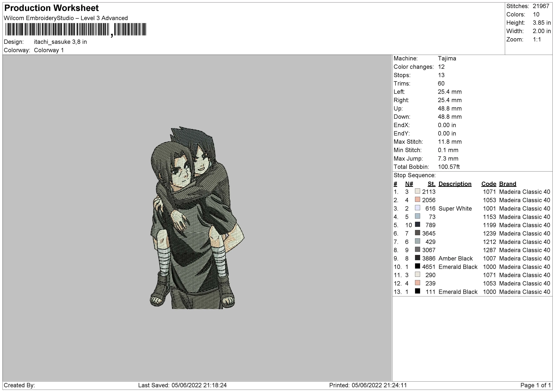Click the Up value '48.8 mm'

coord(450,108)
